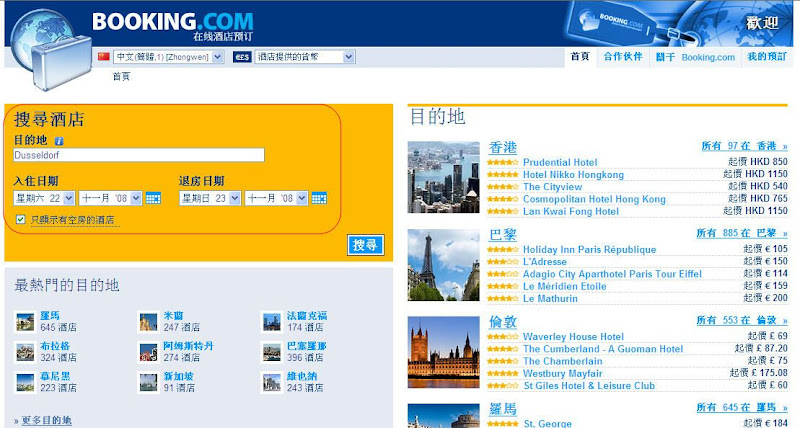Open the 慕尼黑 popular destination link

pyautogui.click(x=55, y=376)
